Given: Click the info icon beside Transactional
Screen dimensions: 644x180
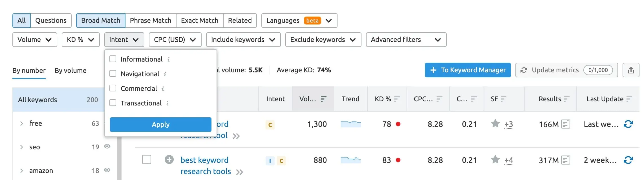Looking at the screenshot, I should 167,103.
